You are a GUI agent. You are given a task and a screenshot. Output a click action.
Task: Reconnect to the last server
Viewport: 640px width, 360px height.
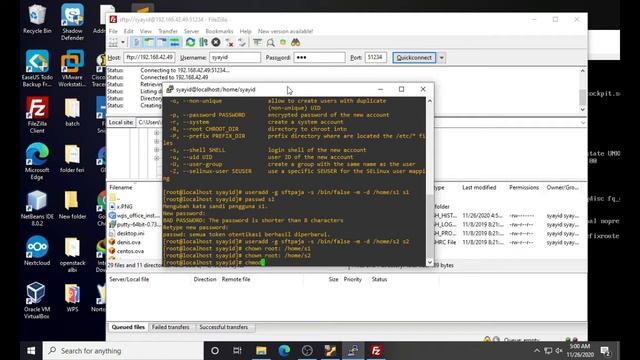[242, 42]
